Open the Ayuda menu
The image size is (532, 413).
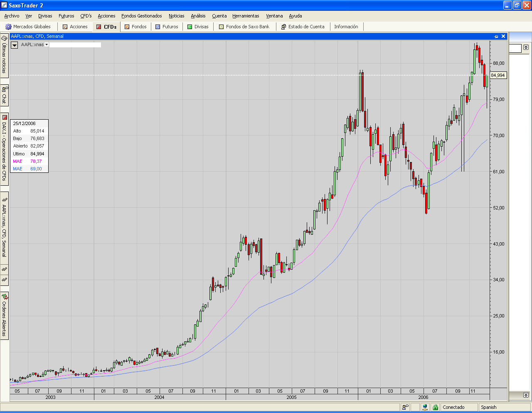coord(296,16)
